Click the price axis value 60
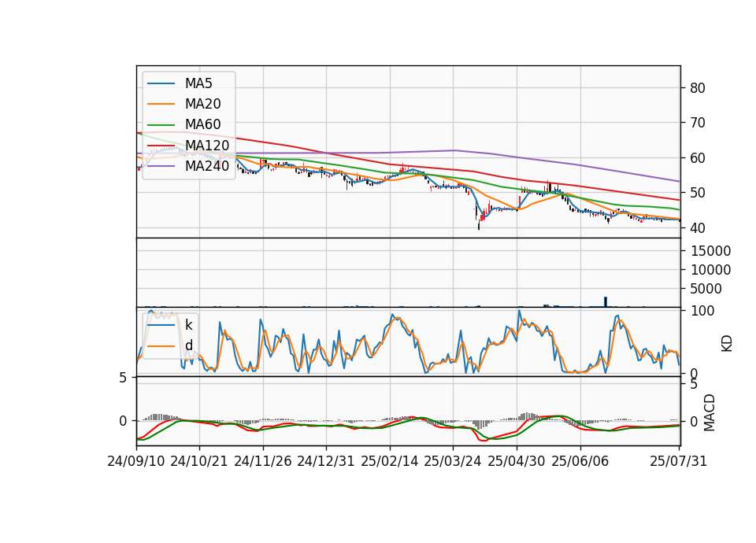756x543 pixels. pyautogui.click(x=697, y=158)
